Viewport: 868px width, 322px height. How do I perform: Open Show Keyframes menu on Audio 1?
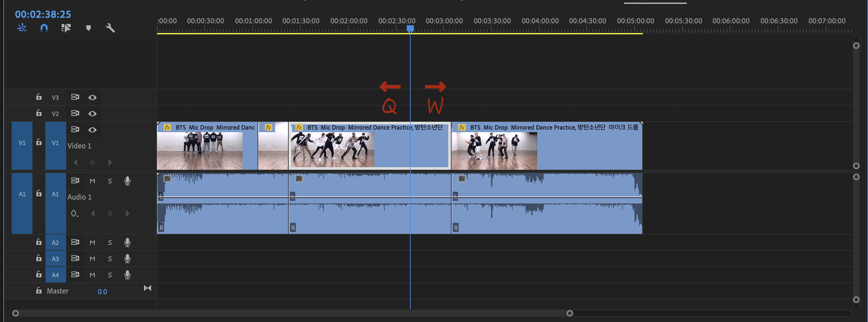pyautogui.click(x=75, y=213)
